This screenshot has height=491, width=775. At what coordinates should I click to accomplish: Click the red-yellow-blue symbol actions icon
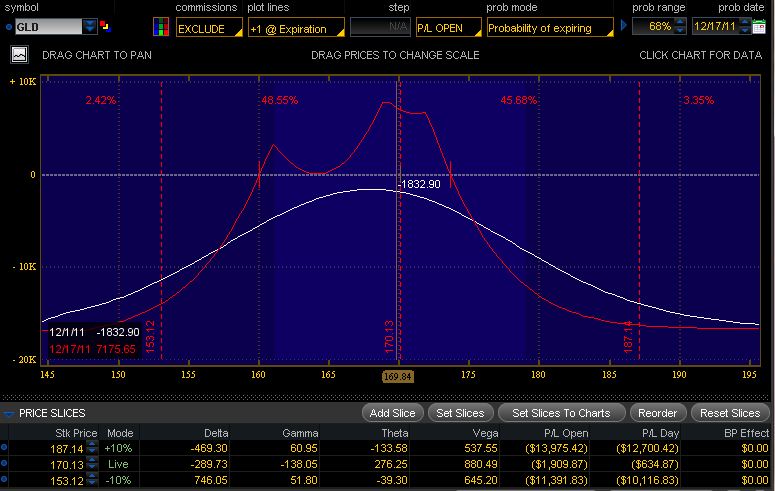[105, 26]
